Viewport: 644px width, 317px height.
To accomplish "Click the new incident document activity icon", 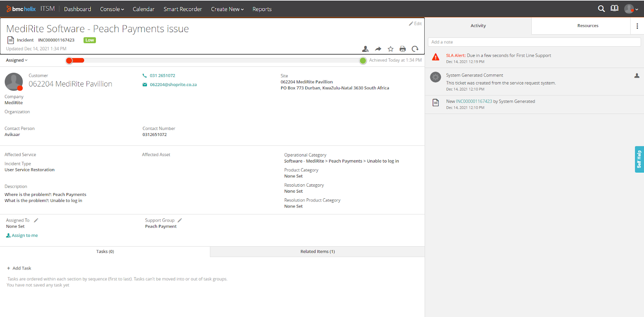I will click(x=436, y=103).
